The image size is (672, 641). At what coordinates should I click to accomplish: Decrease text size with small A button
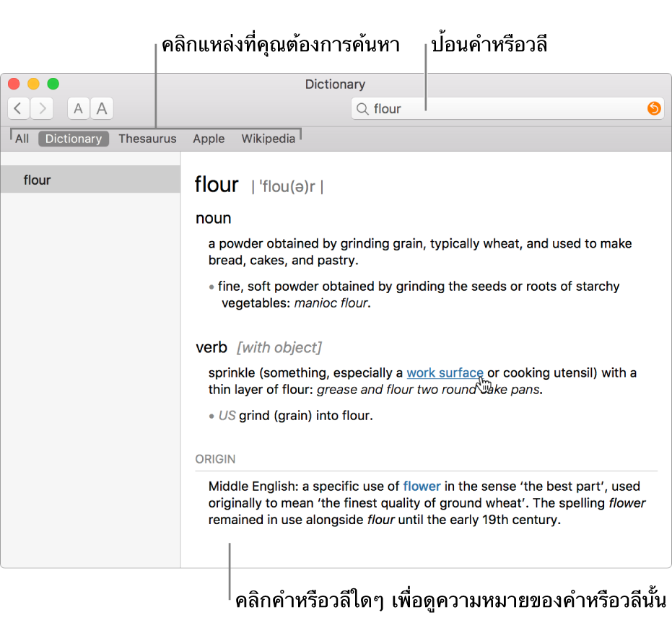79,108
